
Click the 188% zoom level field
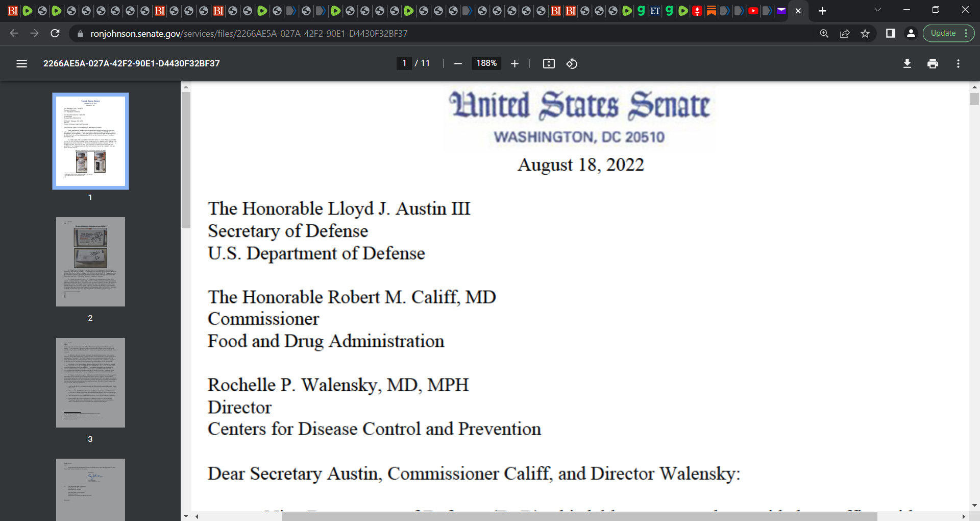click(x=486, y=63)
